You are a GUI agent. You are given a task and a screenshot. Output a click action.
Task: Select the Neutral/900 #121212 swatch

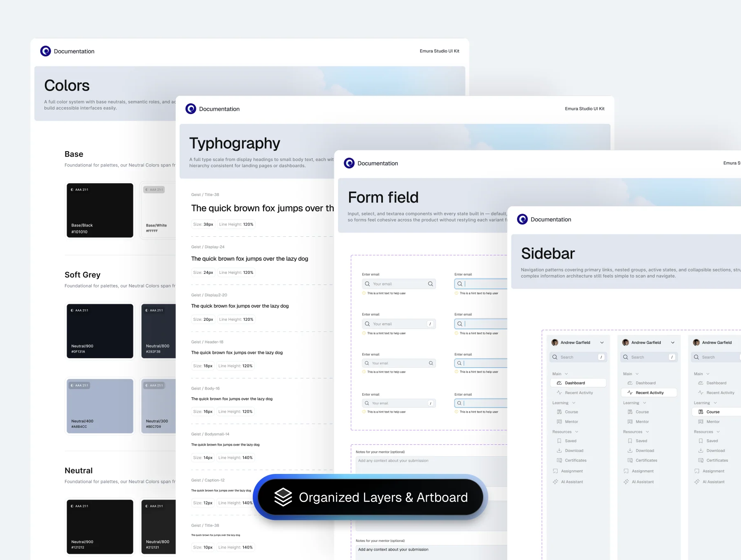click(x=100, y=527)
